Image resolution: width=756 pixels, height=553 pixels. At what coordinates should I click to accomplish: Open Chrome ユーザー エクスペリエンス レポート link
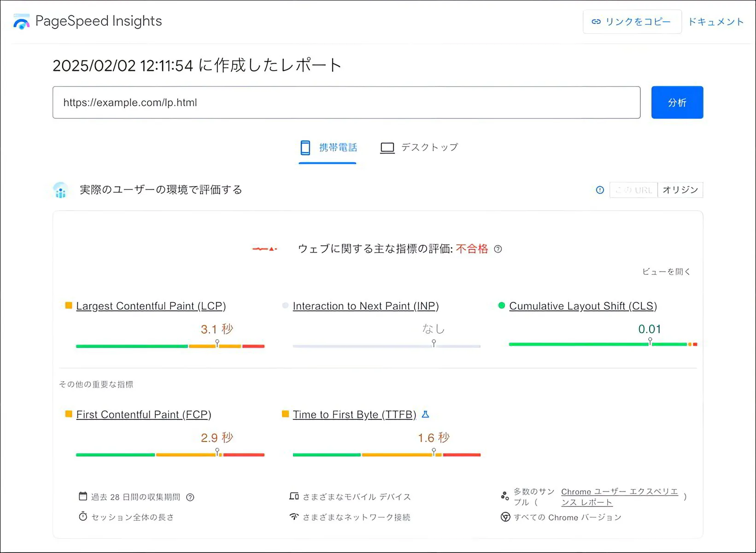[x=619, y=497]
